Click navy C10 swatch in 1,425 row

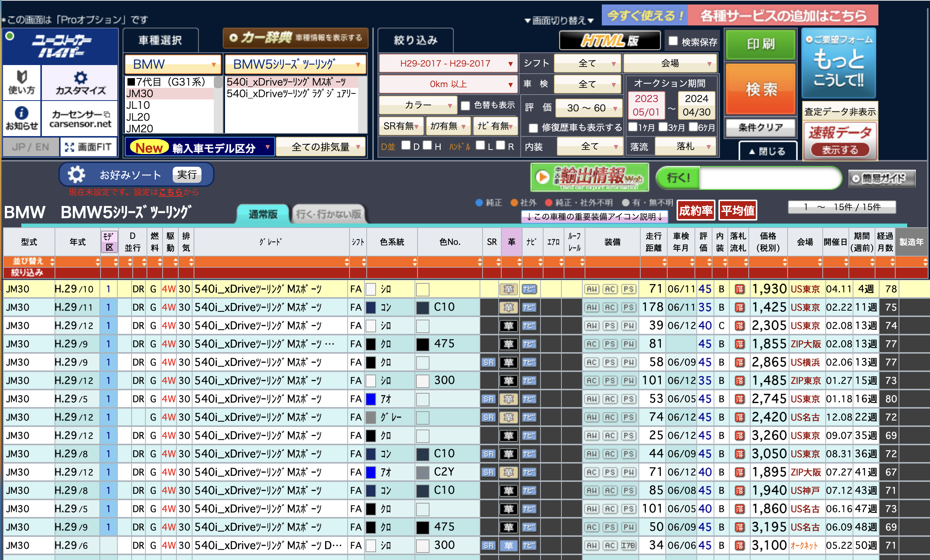422,308
